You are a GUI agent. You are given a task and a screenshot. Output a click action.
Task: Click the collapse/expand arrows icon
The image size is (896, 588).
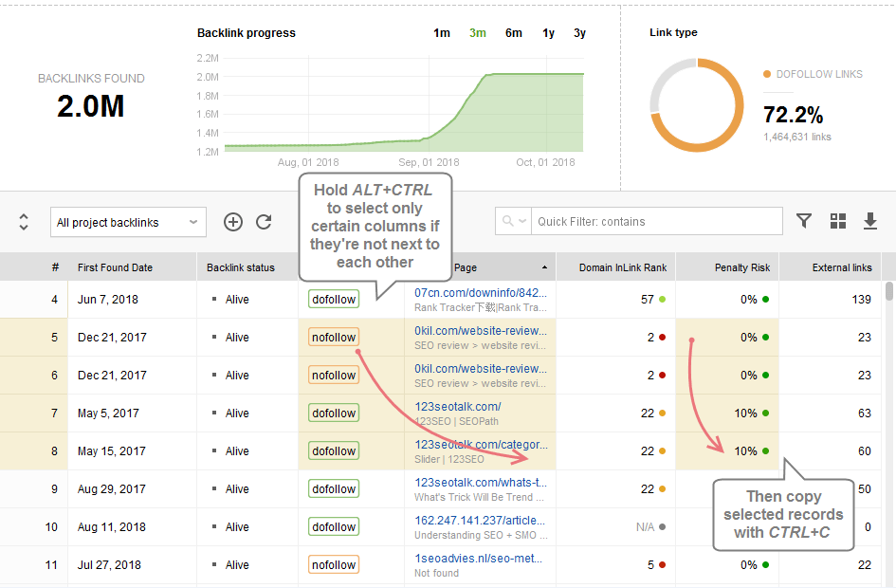click(24, 222)
